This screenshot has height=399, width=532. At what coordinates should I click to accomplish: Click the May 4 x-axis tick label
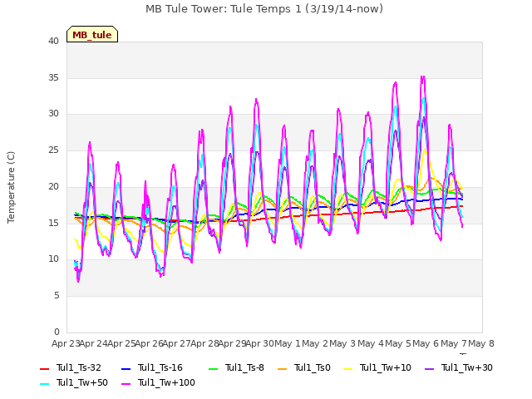point(371,343)
